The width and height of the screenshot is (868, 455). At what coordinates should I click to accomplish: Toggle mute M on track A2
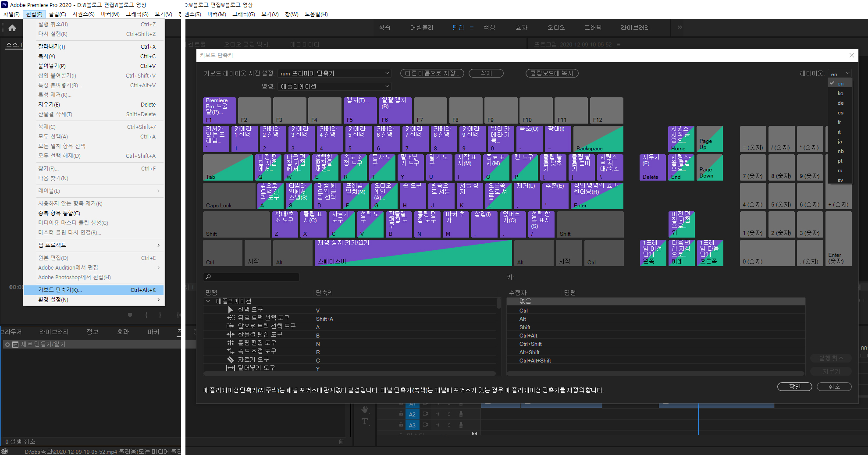coord(437,414)
